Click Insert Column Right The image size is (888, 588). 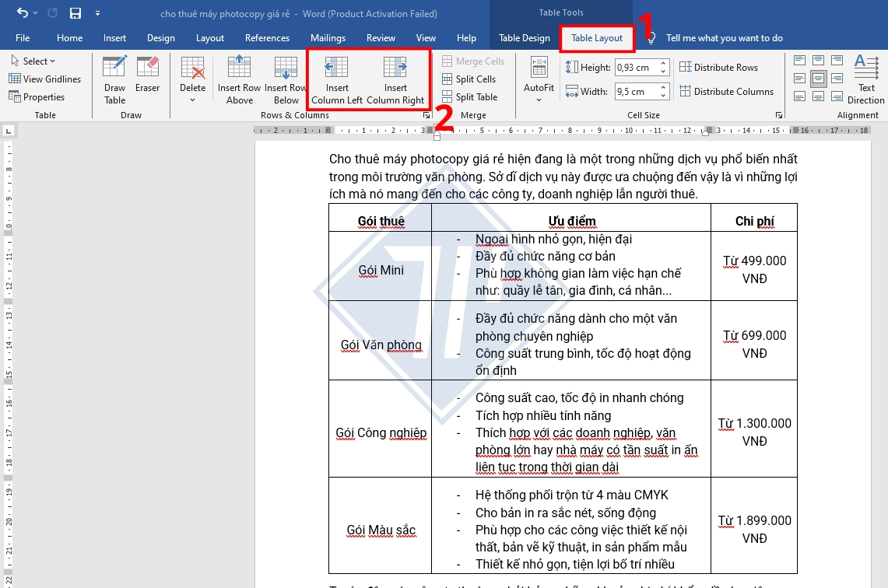pyautogui.click(x=395, y=80)
